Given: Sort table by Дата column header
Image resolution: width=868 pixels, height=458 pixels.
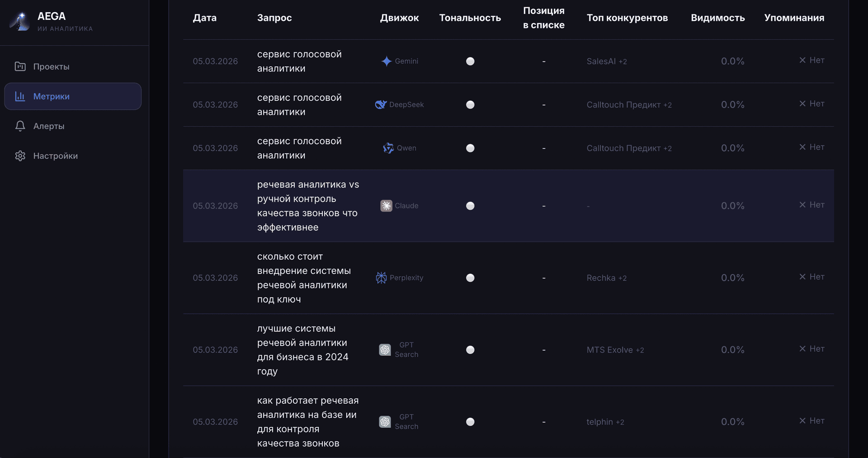Looking at the screenshot, I should [204, 18].
